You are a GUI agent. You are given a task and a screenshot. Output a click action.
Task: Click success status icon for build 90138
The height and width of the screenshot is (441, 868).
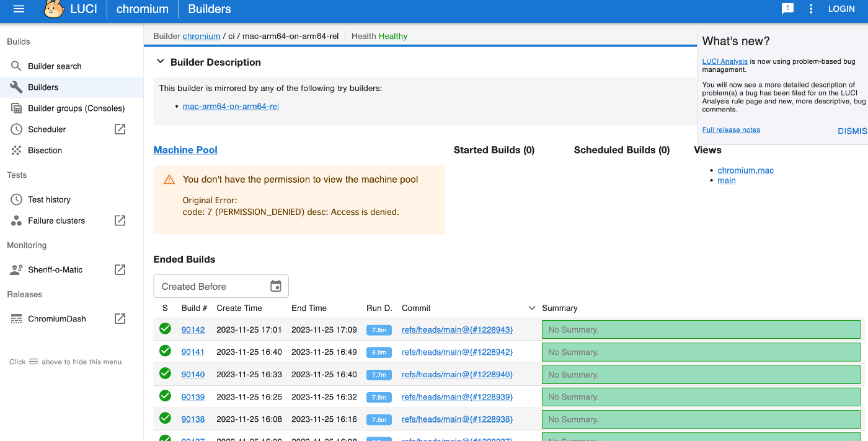(165, 418)
